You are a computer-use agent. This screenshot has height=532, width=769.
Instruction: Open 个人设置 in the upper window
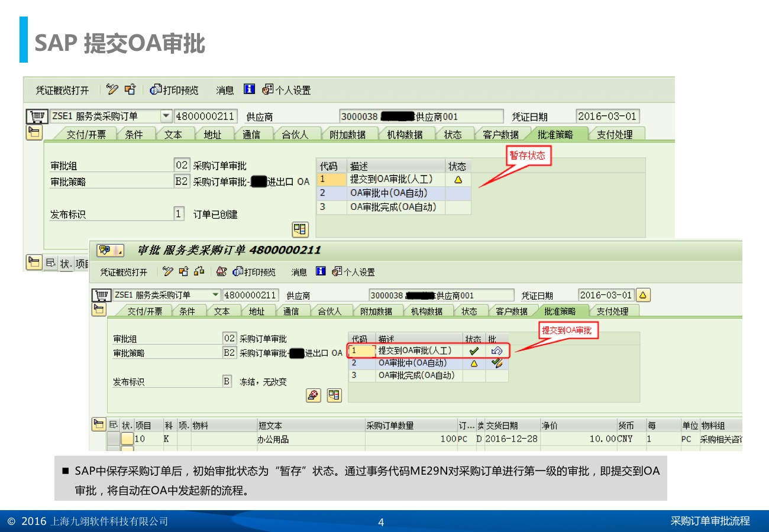(287, 90)
